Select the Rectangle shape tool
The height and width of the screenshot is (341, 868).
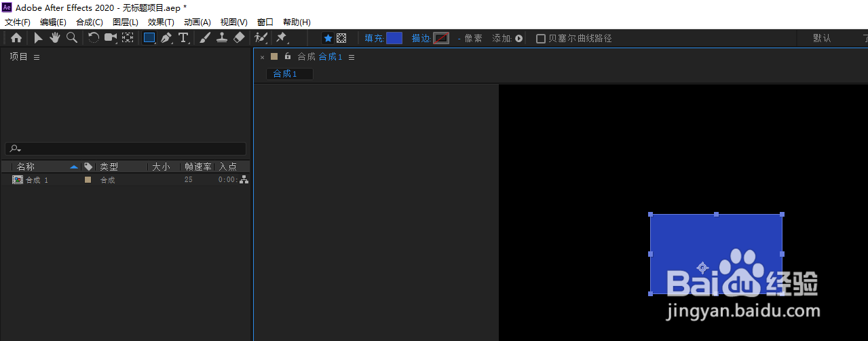(150, 38)
